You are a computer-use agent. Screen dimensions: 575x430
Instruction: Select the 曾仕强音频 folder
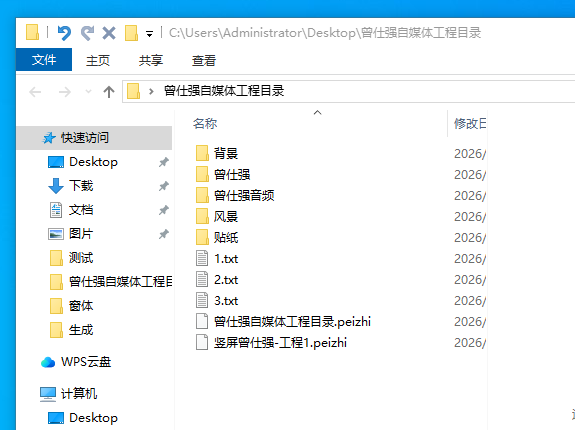(x=244, y=195)
